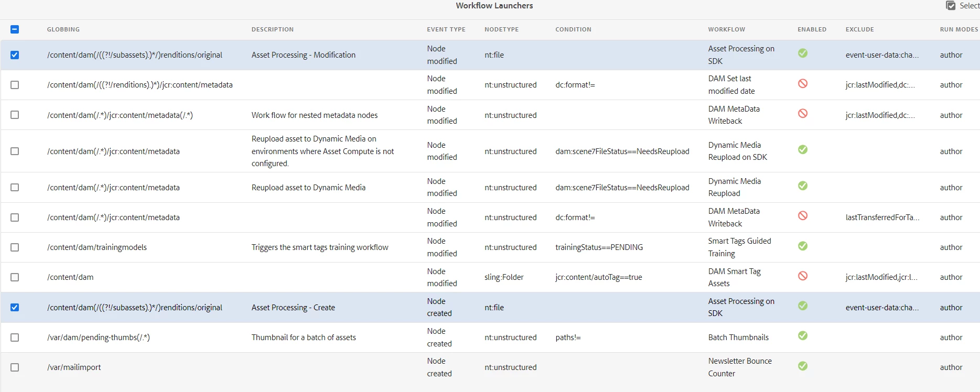This screenshot has width=980, height=392.
Task: Click description 'Reupload asset to Dynamic Media'
Action: point(309,188)
